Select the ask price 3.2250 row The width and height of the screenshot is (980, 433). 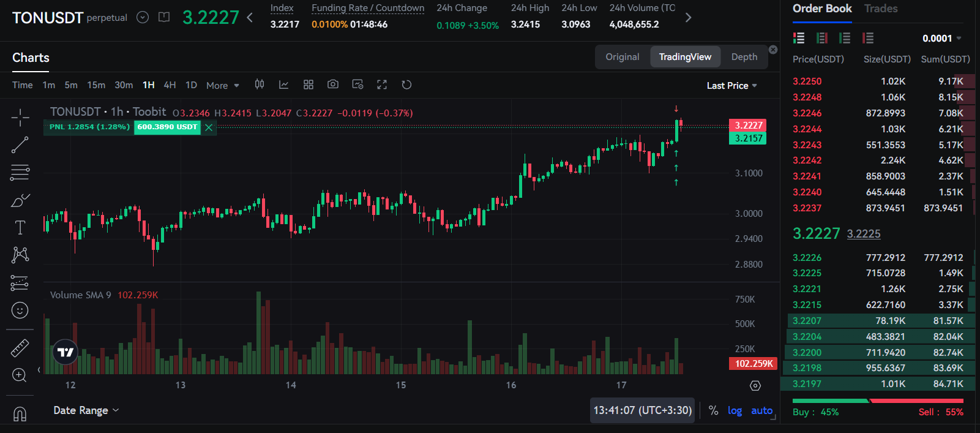[878, 81]
